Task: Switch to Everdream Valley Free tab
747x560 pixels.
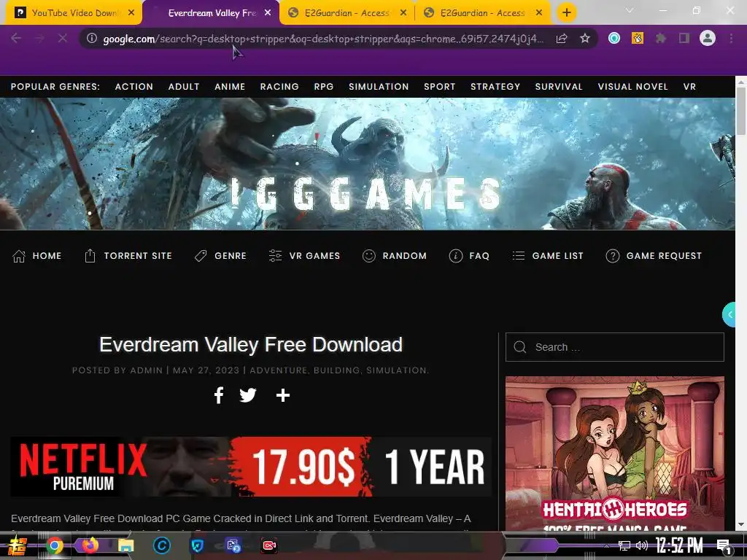Action: [212, 13]
